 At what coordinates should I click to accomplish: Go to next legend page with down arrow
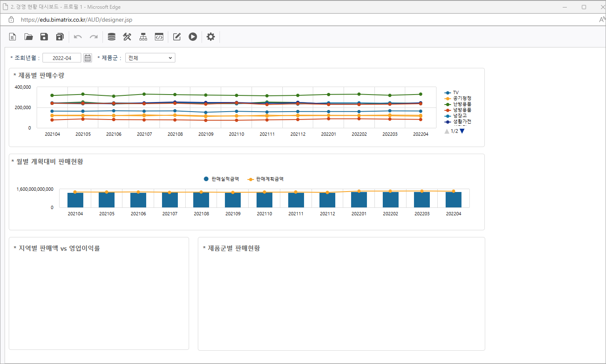click(462, 131)
